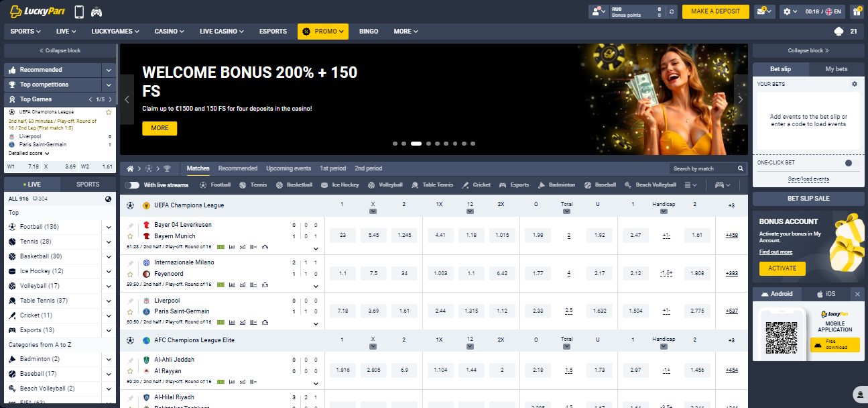This screenshot has width=868, height=408.
Task: Open the gamepad icon in header
Action: point(97,11)
